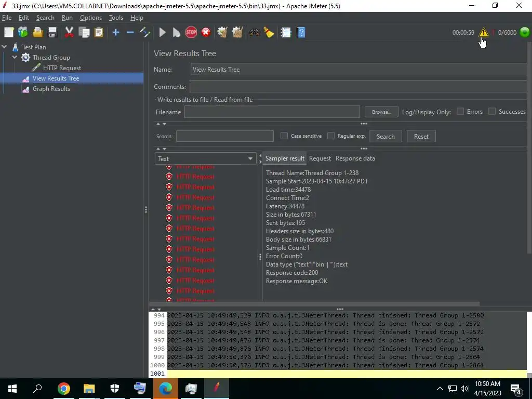Open the File menu
Viewport: 532px width, 399px height.
[x=6, y=18]
